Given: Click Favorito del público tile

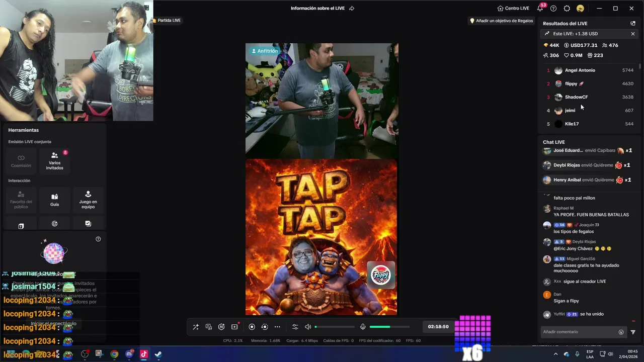Looking at the screenshot, I should (x=21, y=200).
